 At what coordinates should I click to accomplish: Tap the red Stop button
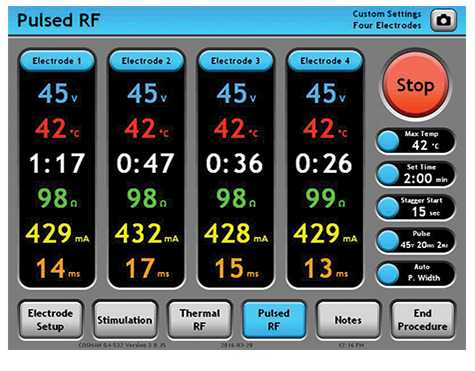415,85
